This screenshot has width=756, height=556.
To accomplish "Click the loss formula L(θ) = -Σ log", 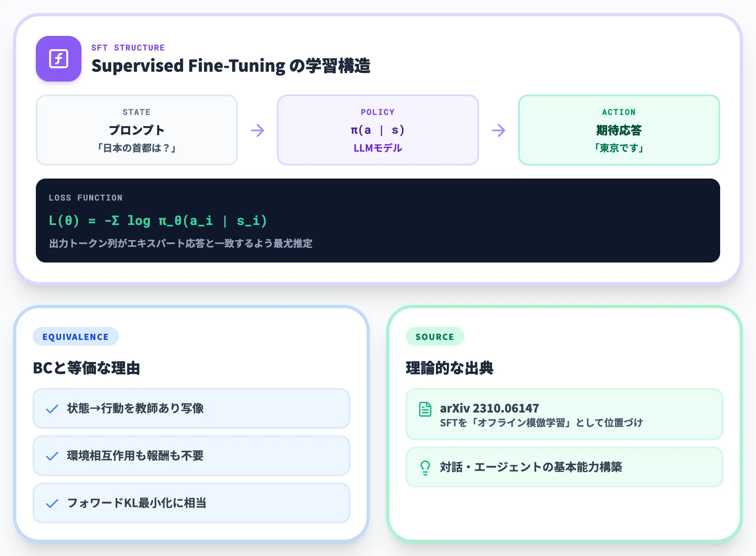I will click(x=158, y=221).
